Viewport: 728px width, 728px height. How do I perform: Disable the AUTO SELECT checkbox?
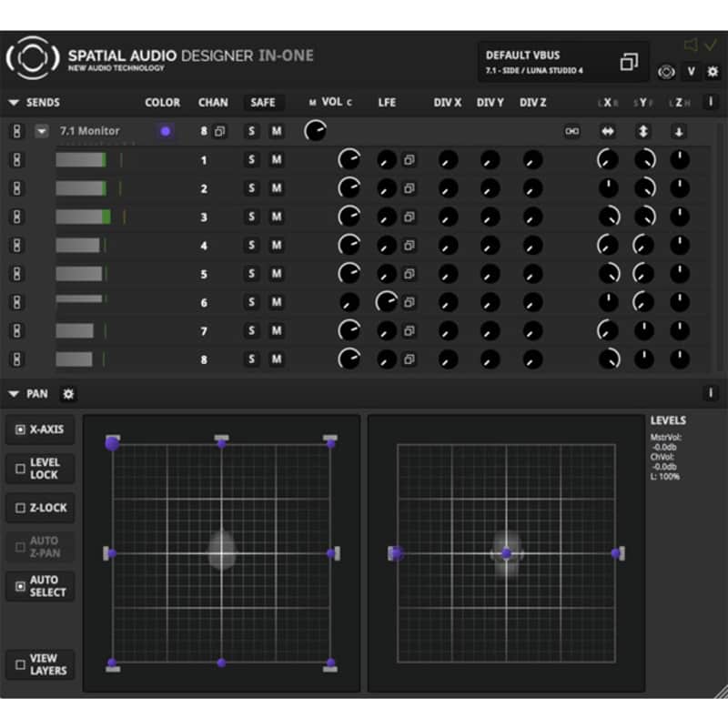pos(20,586)
